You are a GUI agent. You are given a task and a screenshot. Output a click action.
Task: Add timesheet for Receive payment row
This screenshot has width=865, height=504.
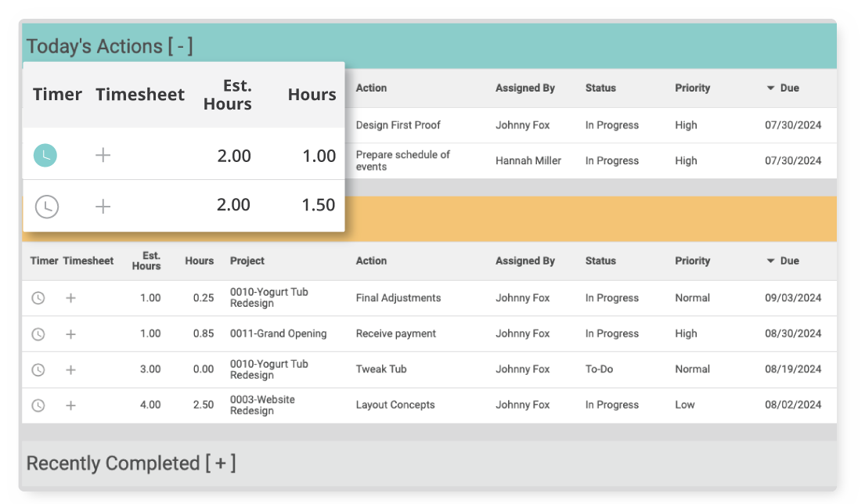70,334
